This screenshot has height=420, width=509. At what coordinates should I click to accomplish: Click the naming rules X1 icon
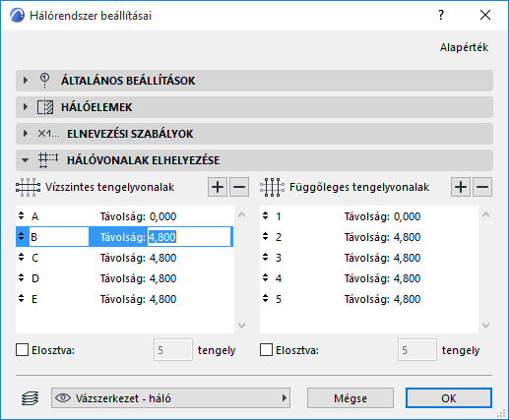coord(48,134)
